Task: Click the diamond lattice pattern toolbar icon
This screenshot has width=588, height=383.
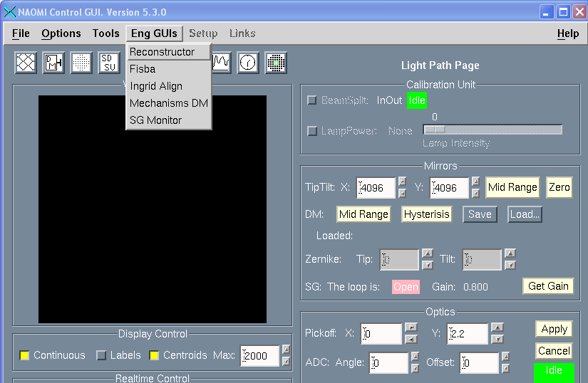Action: coord(26,63)
